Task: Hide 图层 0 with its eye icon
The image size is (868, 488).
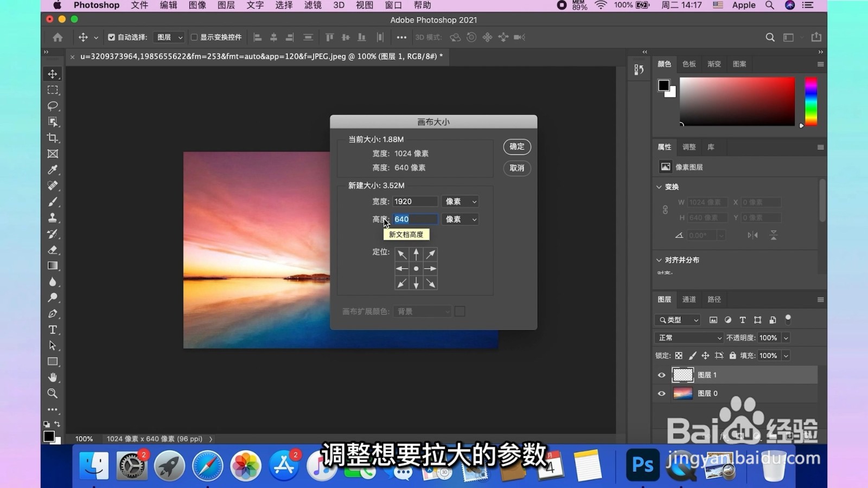Action: point(661,394)
